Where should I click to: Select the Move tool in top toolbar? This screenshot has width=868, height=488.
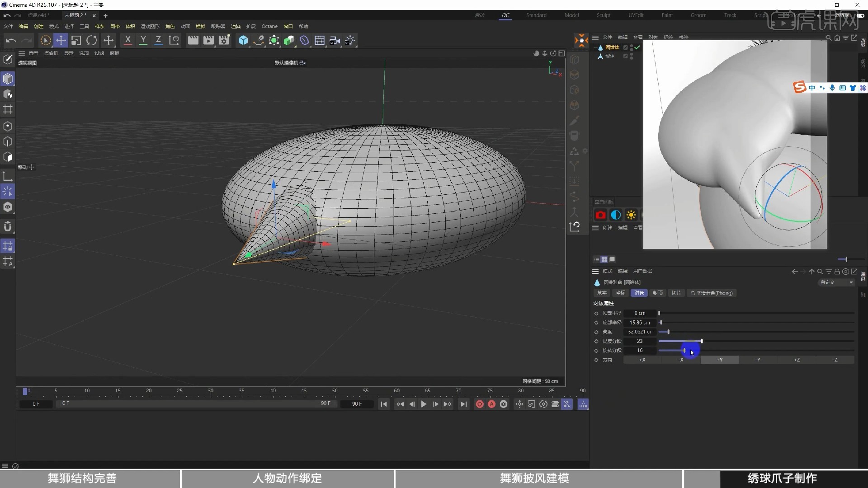tap(61, 41)
